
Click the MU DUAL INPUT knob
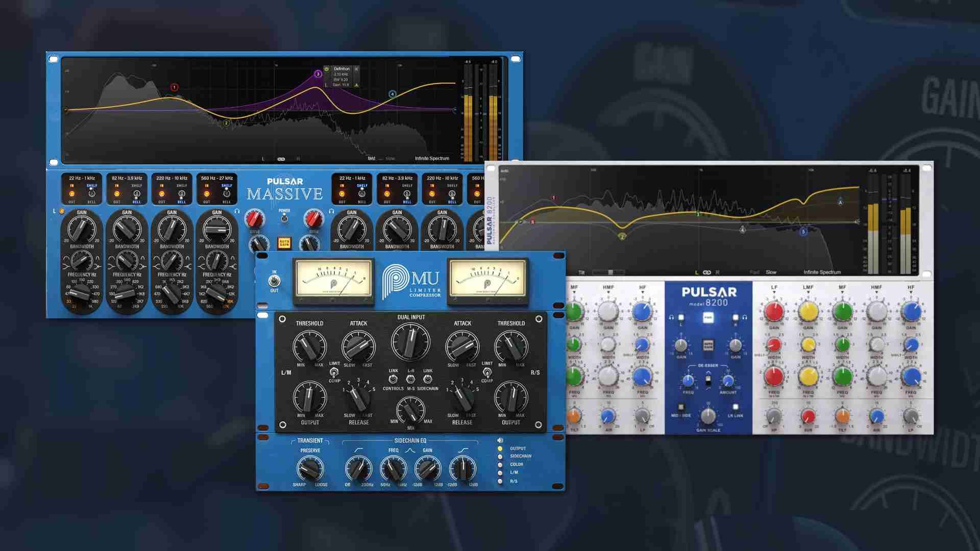410,342
